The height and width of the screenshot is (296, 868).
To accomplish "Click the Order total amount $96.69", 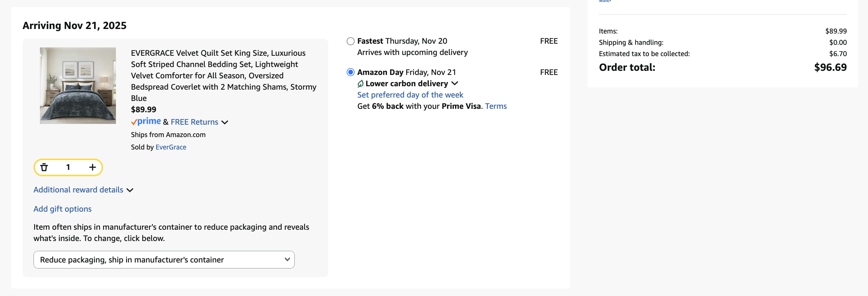I will [830, 67].
